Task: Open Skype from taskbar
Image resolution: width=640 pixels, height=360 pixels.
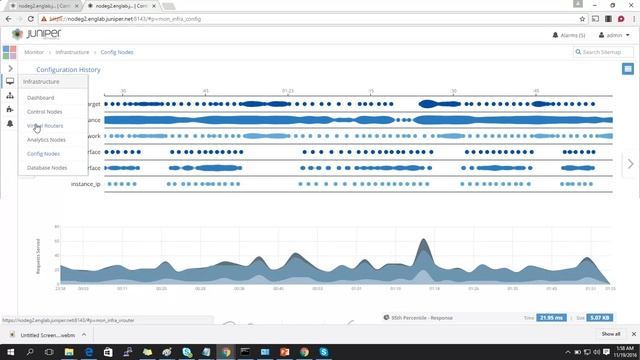Action: pyautogui.click(x=324, y=352)
